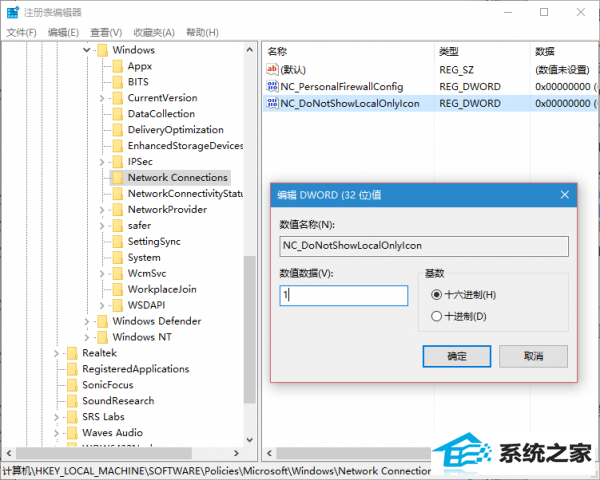This screenshot has height=480, width=600.
Task: Click REG_SZ type cell of (默认)
Action: tap(457, 70)
